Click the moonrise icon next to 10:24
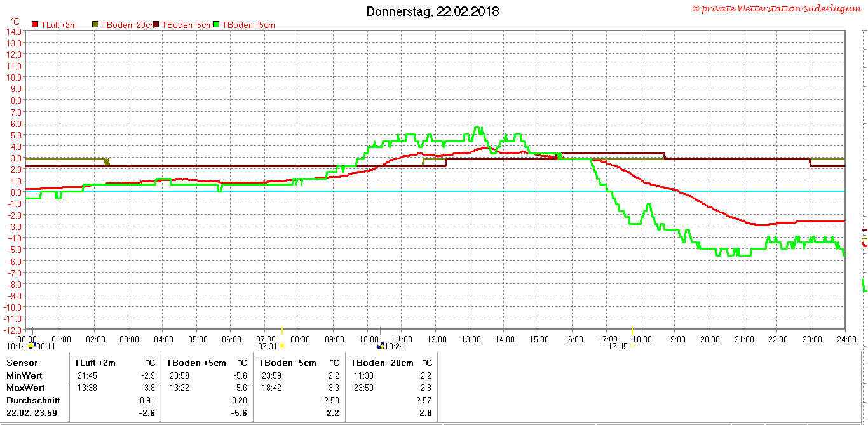868x425 pixels. click(x=381, y=346)
